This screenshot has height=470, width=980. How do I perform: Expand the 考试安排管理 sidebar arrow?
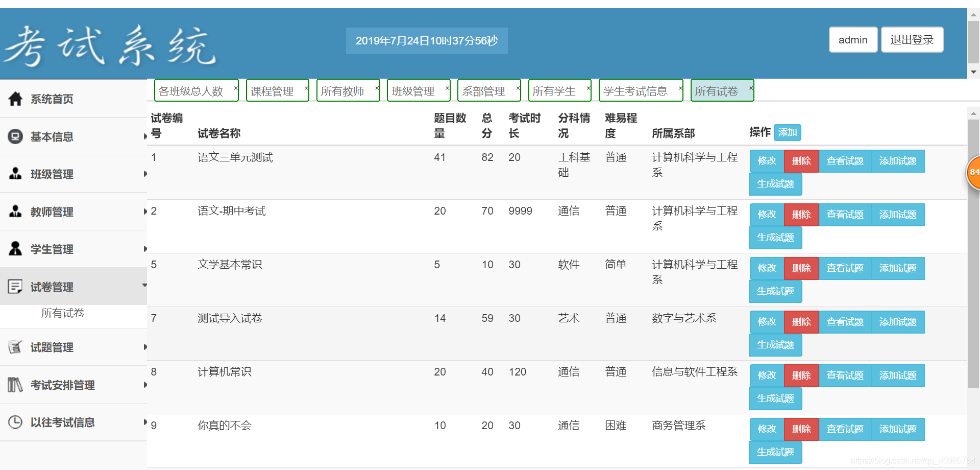145,385
